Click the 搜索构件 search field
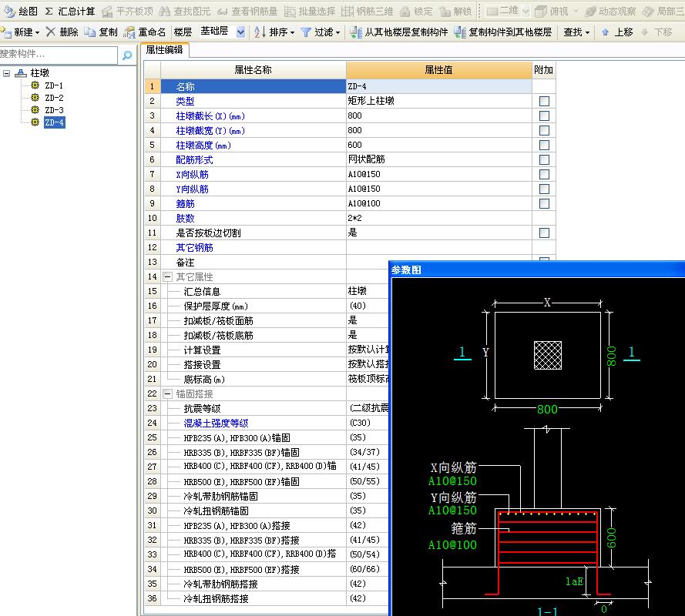Screen dimensions: 685x616 point(58,54)
